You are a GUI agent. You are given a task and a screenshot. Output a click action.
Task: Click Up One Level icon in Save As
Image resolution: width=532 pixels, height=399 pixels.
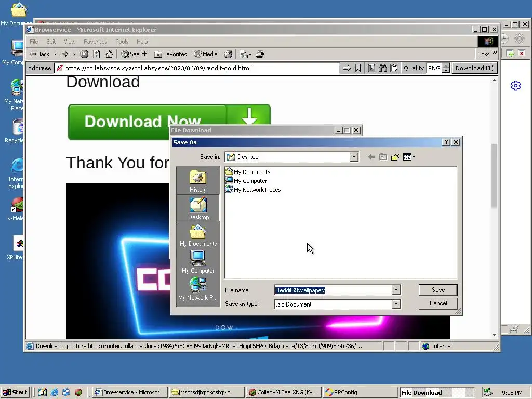pos(383,157)
